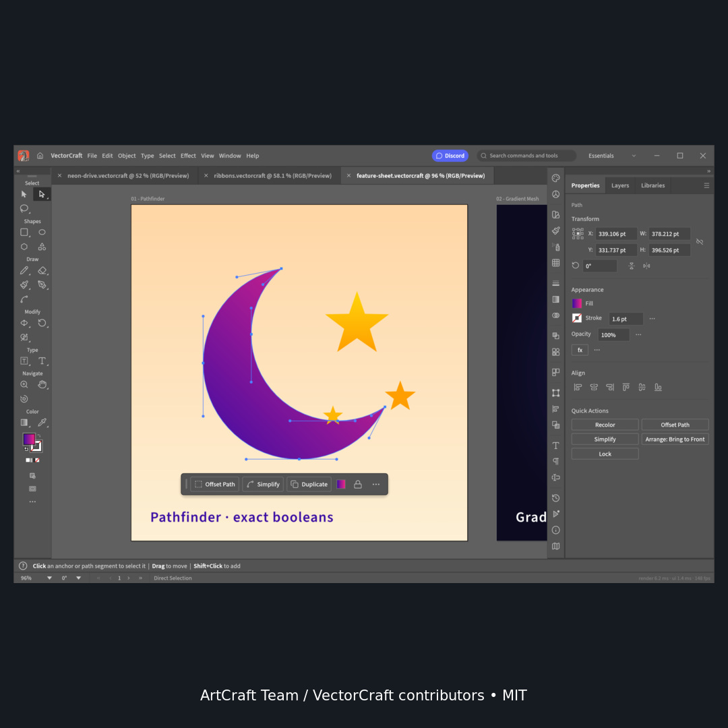Screen dimensions: 728x728
Task: Pick the Pen tool
Action: click(x=42, y=284)
